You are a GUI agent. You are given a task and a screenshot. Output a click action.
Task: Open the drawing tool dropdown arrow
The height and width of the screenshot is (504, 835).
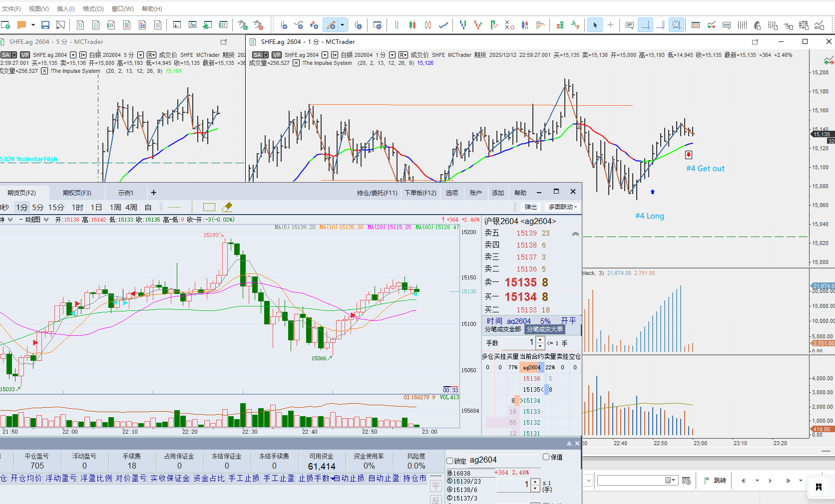(x=342, y=25)
